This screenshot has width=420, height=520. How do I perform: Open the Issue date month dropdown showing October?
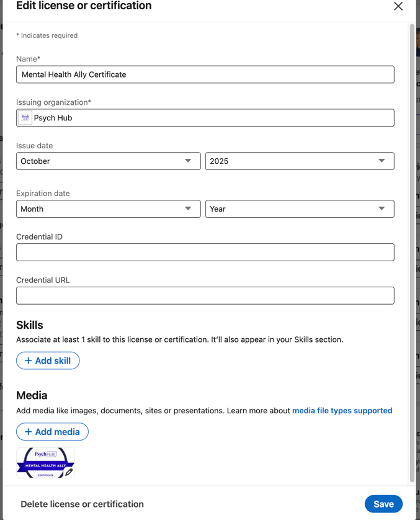point(108,161)
